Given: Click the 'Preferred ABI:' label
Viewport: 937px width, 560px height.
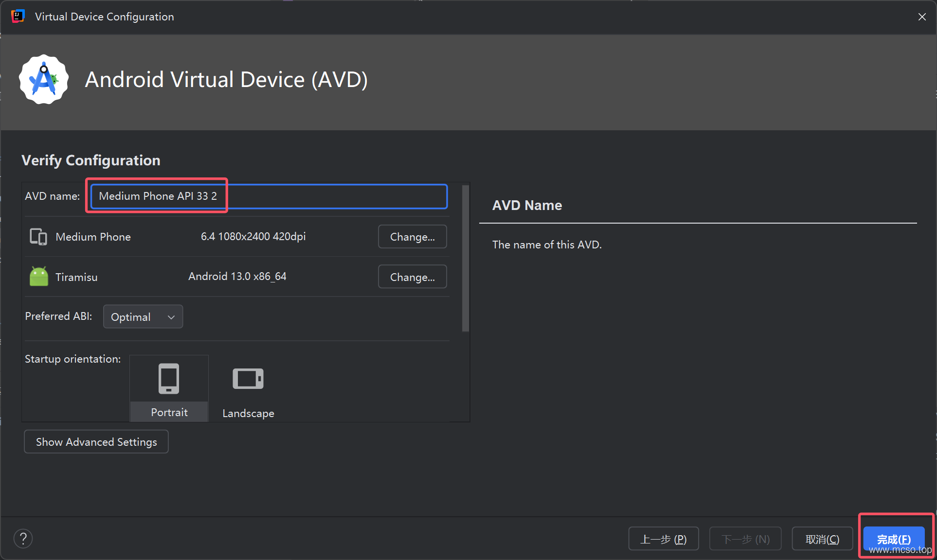Looking at the screenshot, I should pyautogui.click(x=59, y=316).
